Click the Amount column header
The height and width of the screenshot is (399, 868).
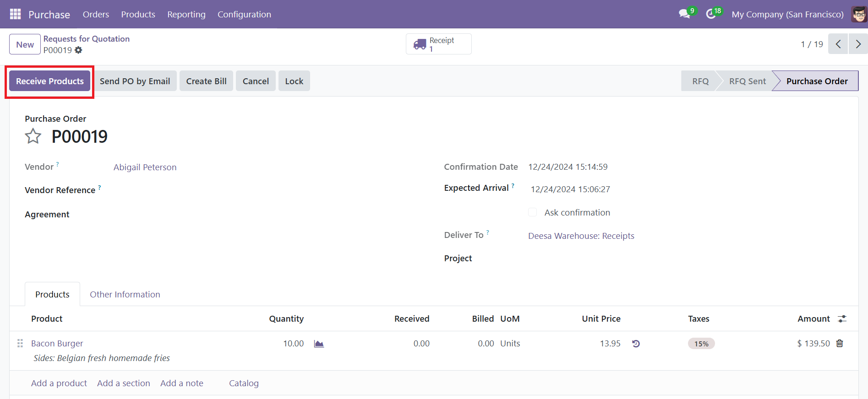pos(813,319)
